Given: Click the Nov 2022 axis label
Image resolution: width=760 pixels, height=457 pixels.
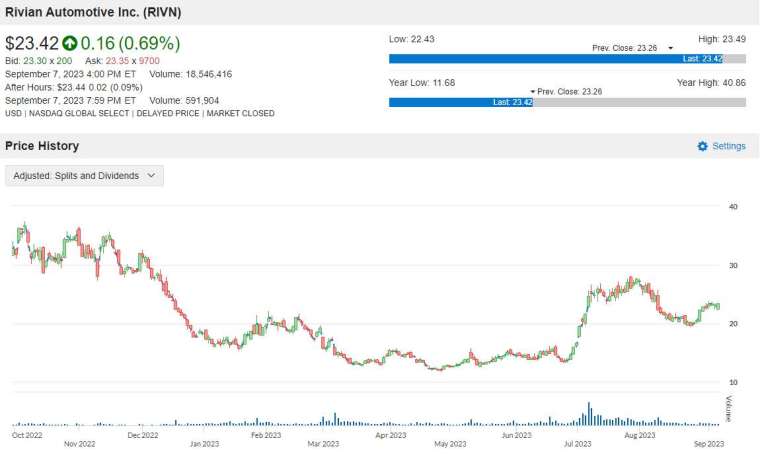Looking at the screenshot, I should click(79, 444).
